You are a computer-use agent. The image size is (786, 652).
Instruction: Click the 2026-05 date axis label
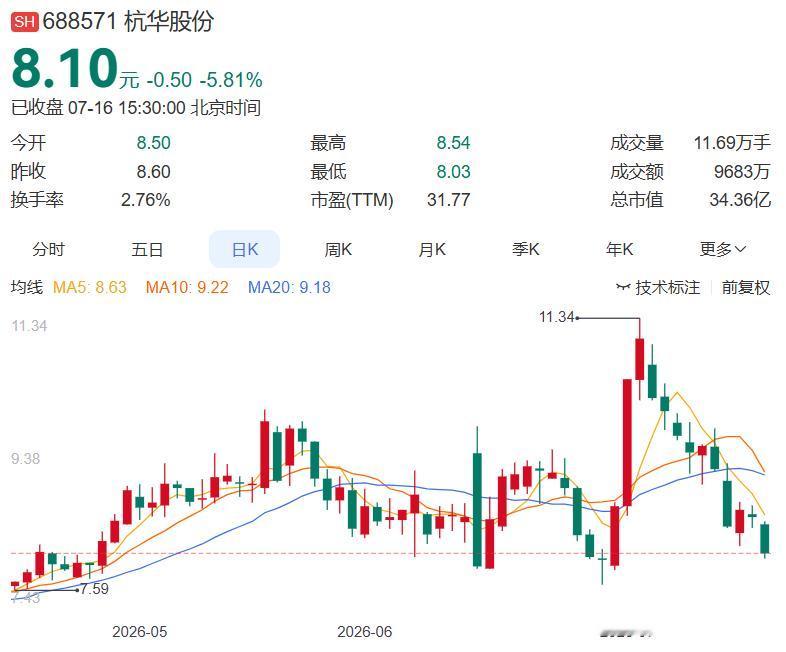pyautogui.click(x=139, y=631)
